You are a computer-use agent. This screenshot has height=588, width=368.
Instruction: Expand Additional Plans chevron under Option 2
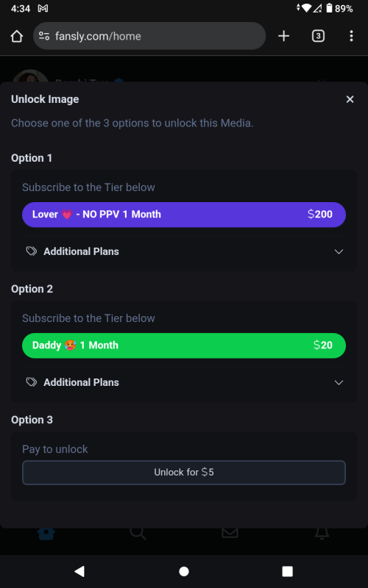pyautogui.click(x=339, y=382)
